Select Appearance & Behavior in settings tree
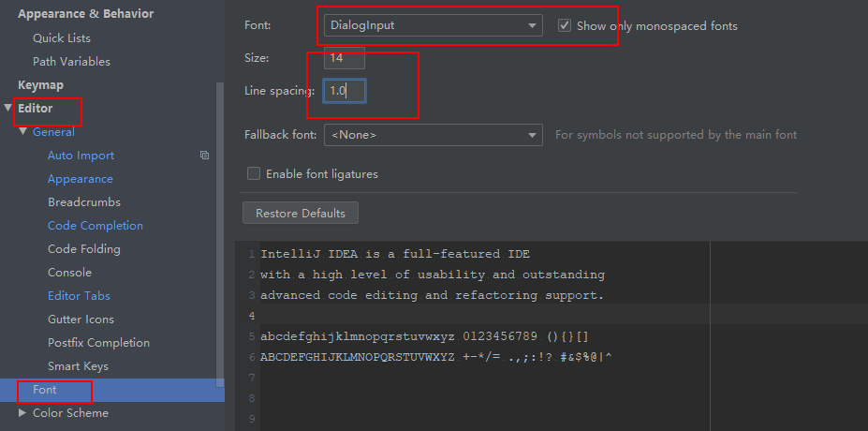Viewport: 868px width, 431px height. point(86,14)
